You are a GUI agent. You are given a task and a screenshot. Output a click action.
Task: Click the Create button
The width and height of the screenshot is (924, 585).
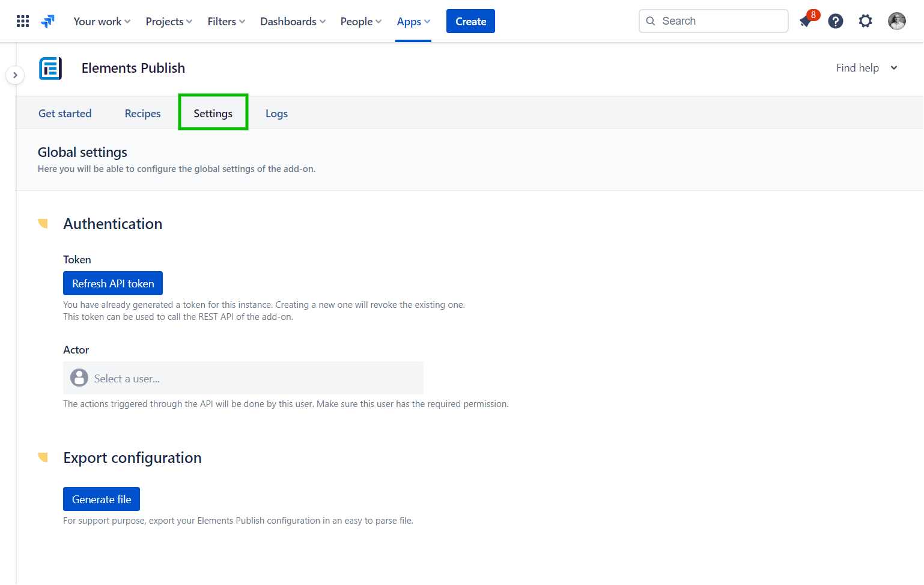(470, 22)
